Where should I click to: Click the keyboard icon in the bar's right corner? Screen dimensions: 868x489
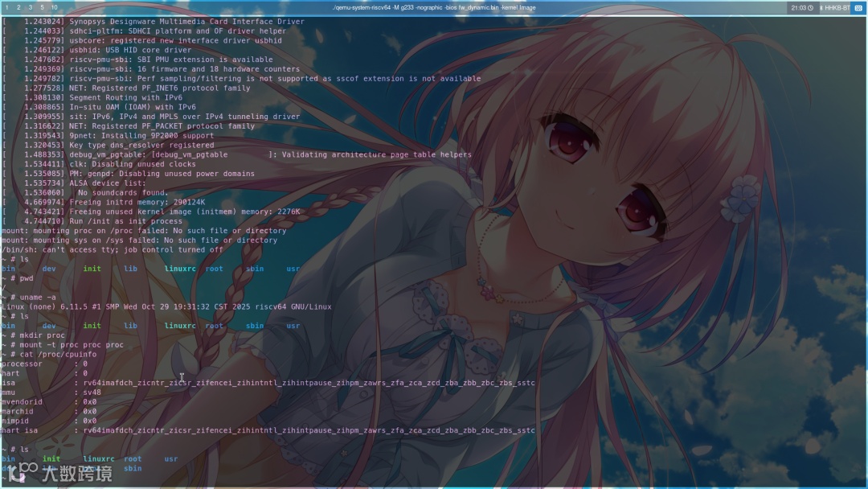pyautogui.click(x=858, y=8)
